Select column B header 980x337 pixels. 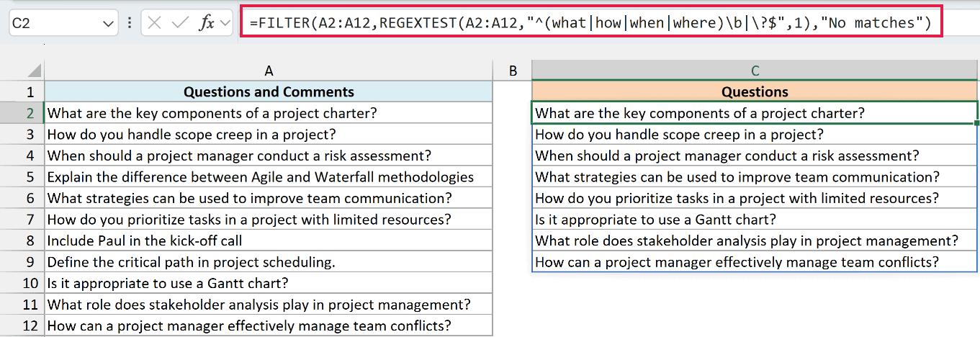coord(513,71)
